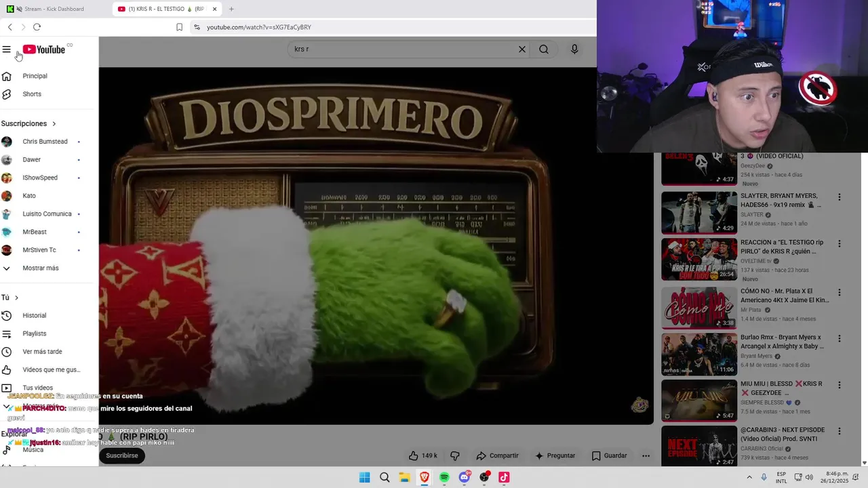The width and height of the screenshot is (868, 488).
Task: Like the video with 149 k
Action: (423, 455)
